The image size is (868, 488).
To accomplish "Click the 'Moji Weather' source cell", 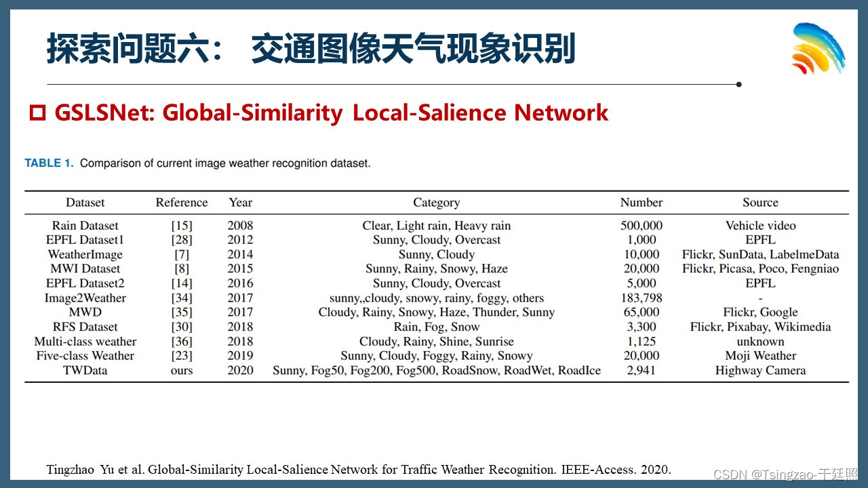I will pyautogui.click(x=760, y=356).
